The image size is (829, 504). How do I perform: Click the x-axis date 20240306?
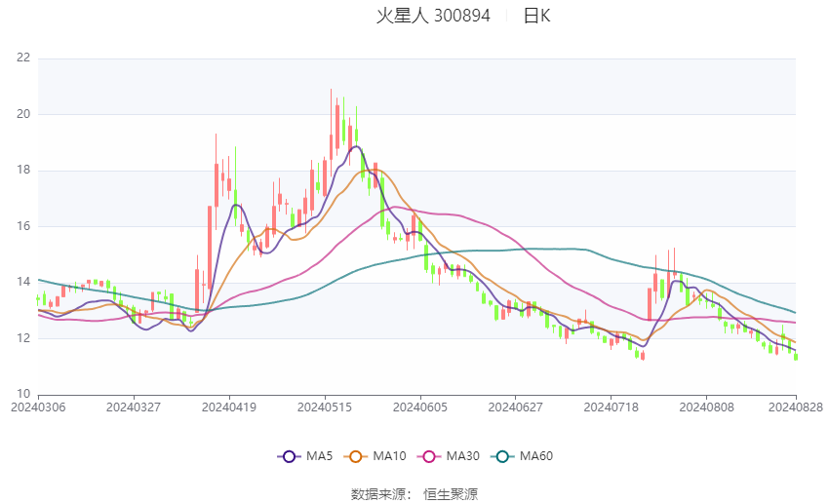(x=38, y=407)
